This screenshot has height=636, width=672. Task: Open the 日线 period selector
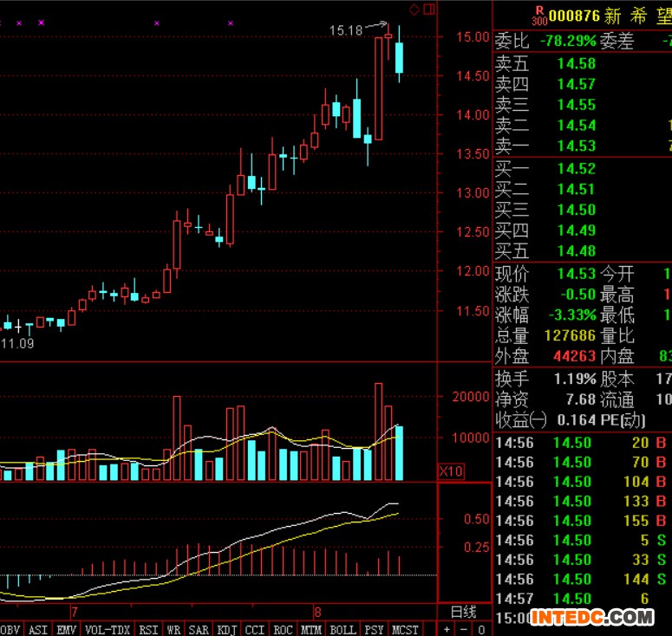click(464, 612)
